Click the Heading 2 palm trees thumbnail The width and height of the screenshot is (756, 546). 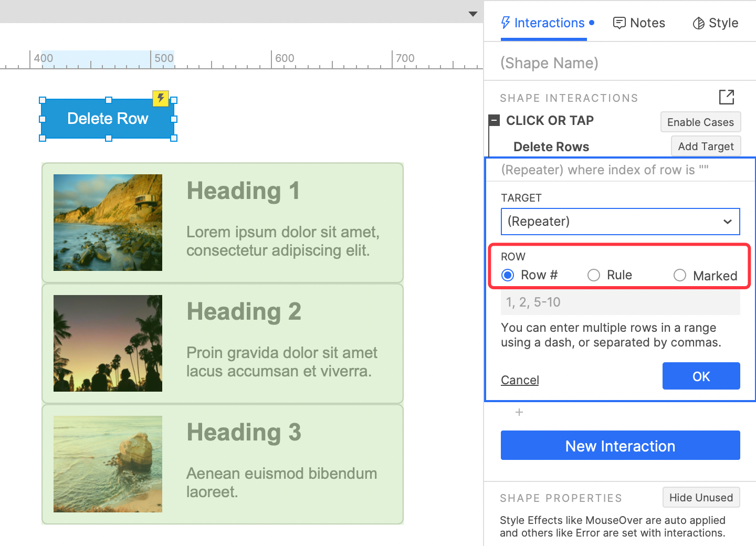108,343
